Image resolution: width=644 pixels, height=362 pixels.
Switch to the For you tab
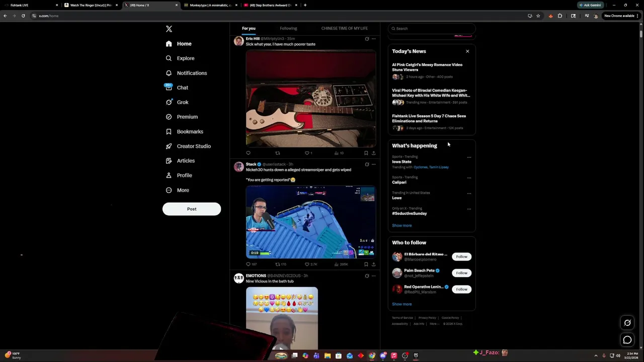click(249, 29)
